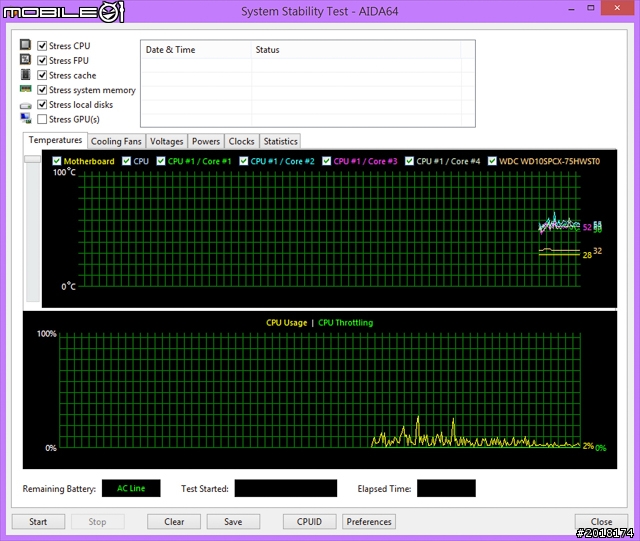Toggle the Stress system memory checkbox
This screenshot has height=541, width=640.
point(42,90)
